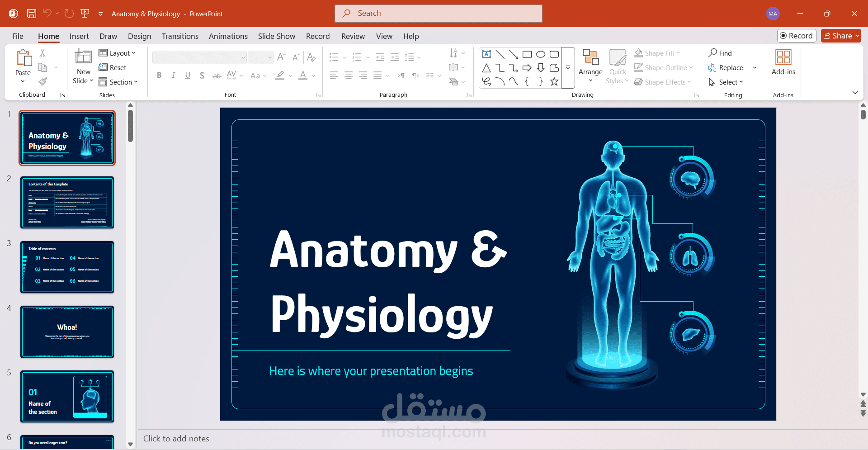868x450 pixels.
Task: Apply the text highlight color
Action: coord(280,76)
